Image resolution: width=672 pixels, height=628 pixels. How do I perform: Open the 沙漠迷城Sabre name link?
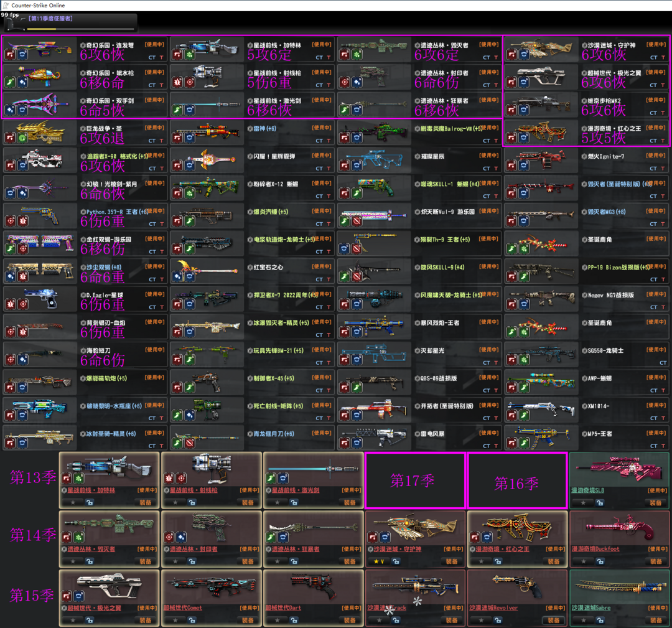tap(591, 607)
